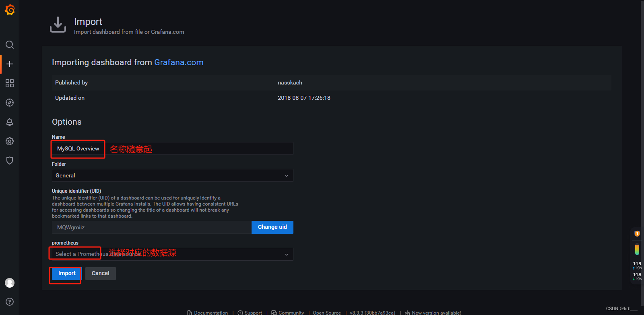Click the data source dropdown chevron
The height and width of the screenshot is (315, 644).
tap(287, 255)
